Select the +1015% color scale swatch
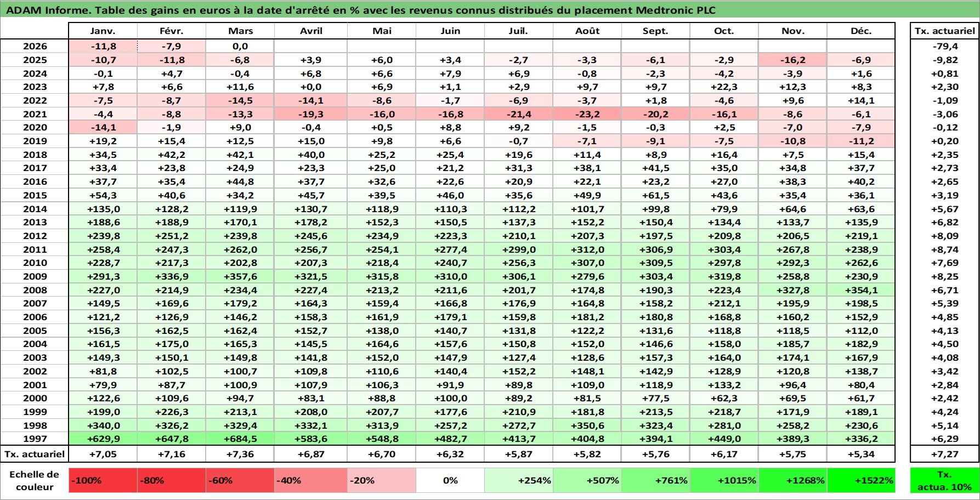The width and height of the screenshot is (980, 500). [724, 480]
